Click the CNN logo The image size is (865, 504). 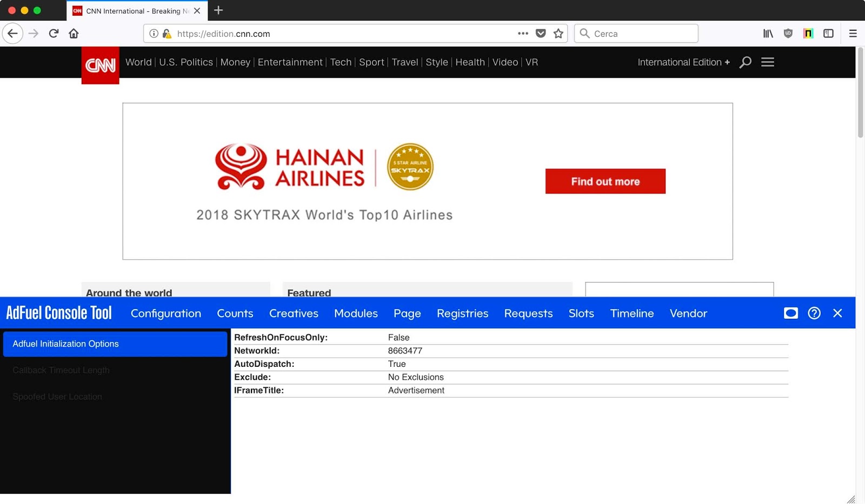(x=101, y=65)
